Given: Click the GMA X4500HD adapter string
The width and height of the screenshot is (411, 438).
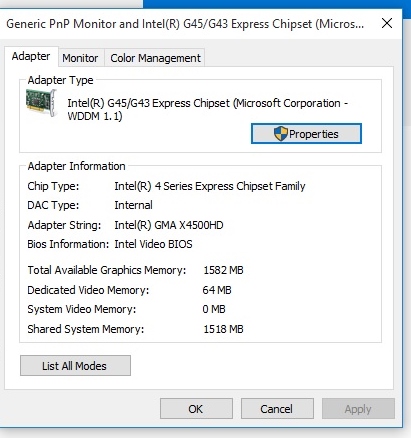Looking at the screenshot, I should pos(169,225).
